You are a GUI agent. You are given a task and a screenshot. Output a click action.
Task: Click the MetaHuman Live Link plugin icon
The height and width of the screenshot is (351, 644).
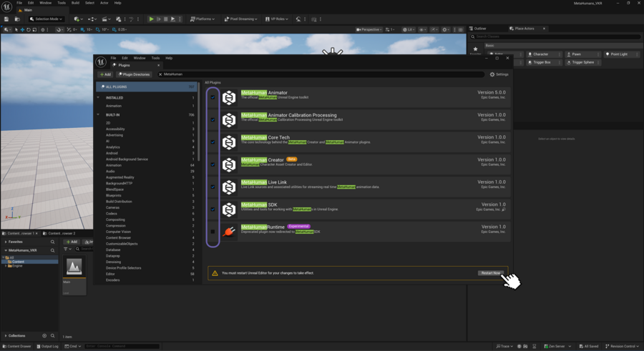coord(229,187)
